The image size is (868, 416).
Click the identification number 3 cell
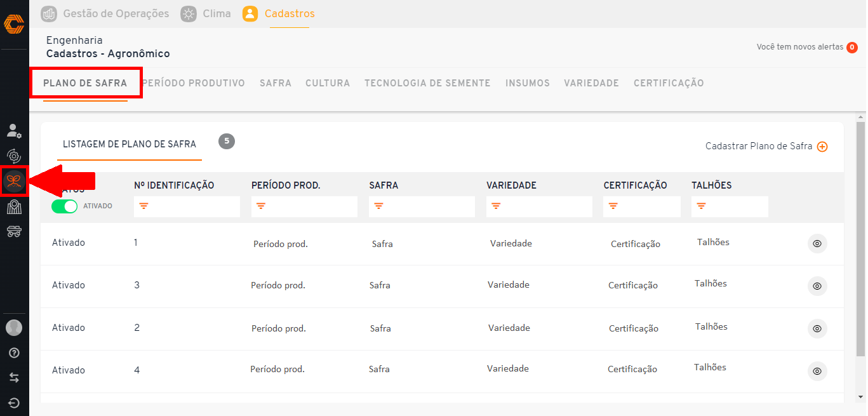click(137, 285)
